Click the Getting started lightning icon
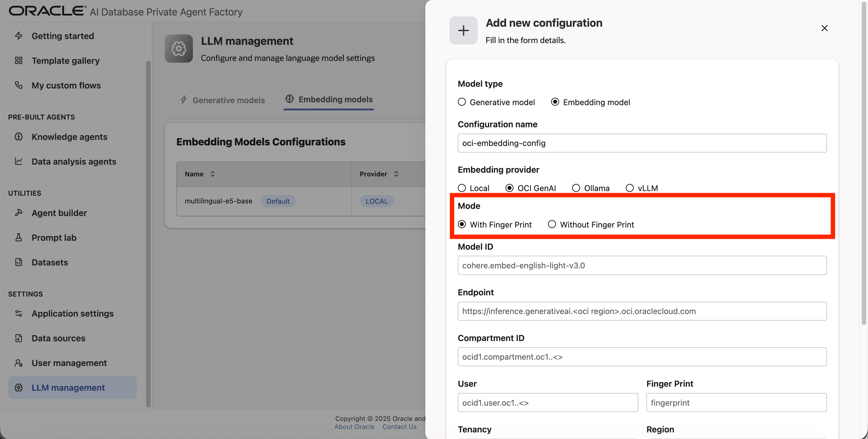 pyautogui.click(x=19, y=36)
